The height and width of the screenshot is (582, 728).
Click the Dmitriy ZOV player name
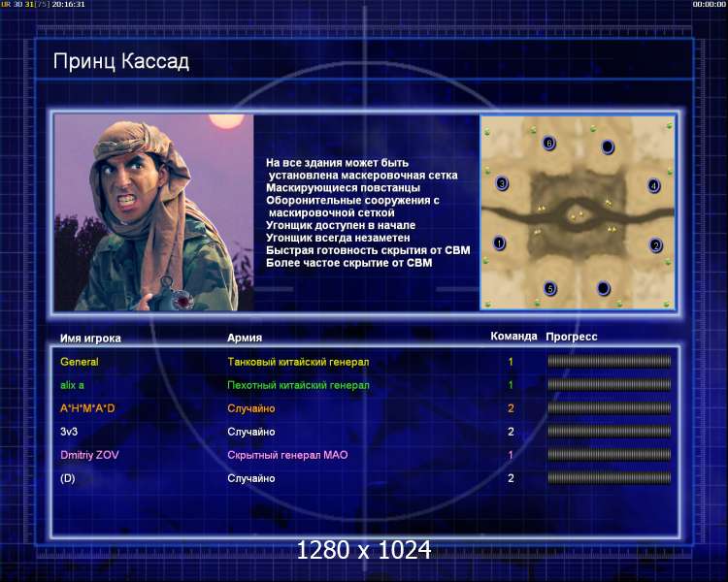click(89, 455)
